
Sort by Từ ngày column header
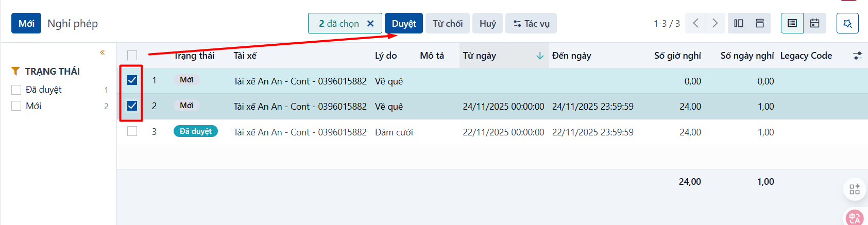point(479,56)
